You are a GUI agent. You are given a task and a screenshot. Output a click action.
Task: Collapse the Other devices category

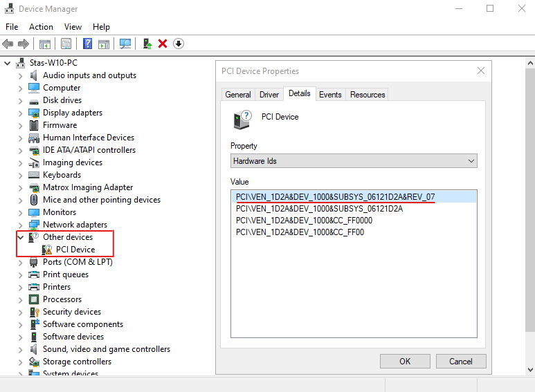[20, 237]
